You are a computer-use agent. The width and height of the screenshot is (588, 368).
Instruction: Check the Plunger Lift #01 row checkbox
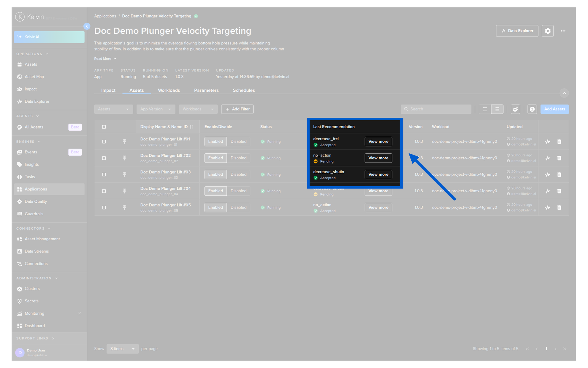click(104, 142)
